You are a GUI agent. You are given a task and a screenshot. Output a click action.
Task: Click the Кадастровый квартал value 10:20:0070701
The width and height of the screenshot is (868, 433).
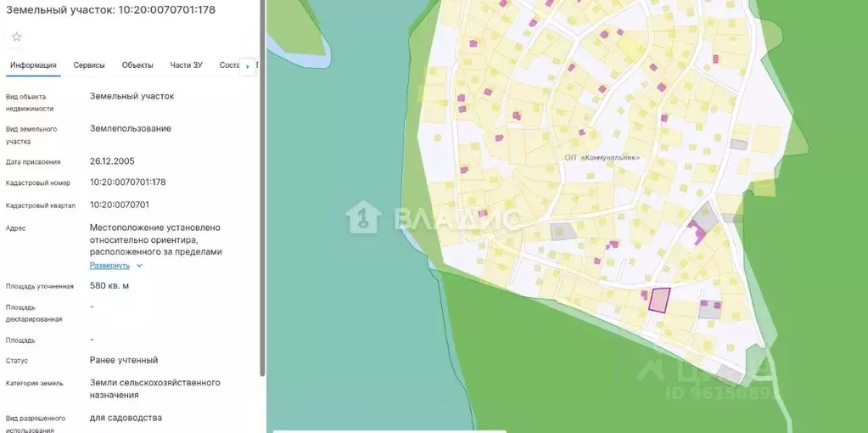(x=119, y=205)
